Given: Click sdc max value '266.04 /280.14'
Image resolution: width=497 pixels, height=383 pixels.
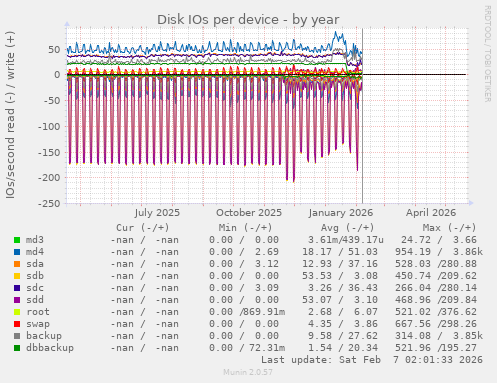Looking at the screenshot, I should click(x=436, y=288).
